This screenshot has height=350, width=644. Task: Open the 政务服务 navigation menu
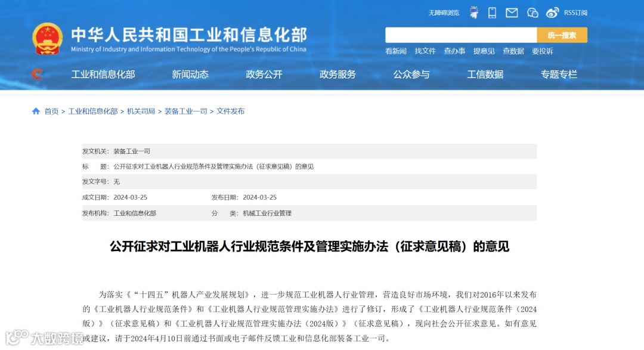click(x=338, y=75)
